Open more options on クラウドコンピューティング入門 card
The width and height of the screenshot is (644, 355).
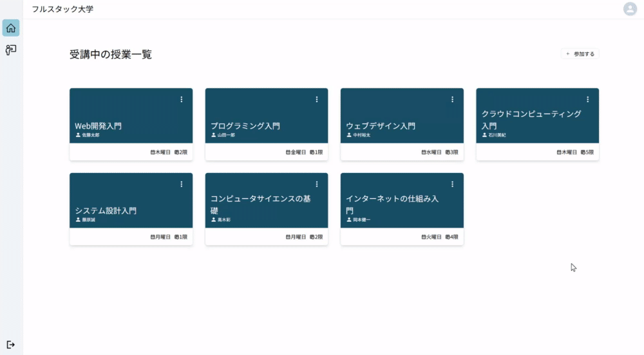588,99
